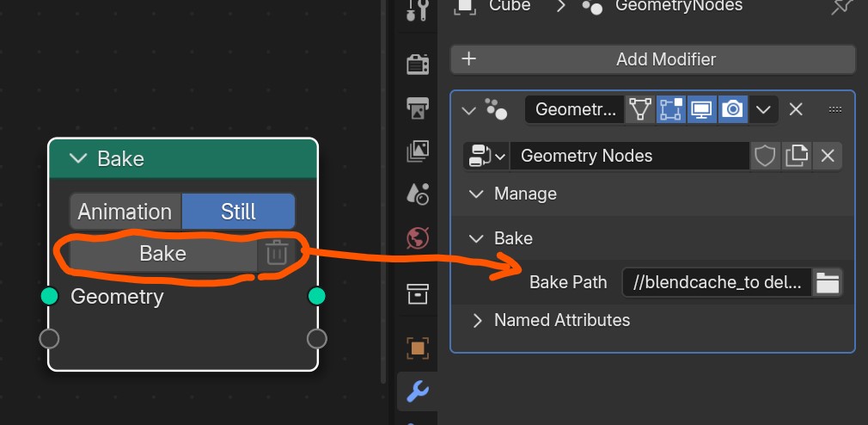This screenshot has width=868, height=425.
Task: Open the Modifiers wrench tab
Action: 418,391
